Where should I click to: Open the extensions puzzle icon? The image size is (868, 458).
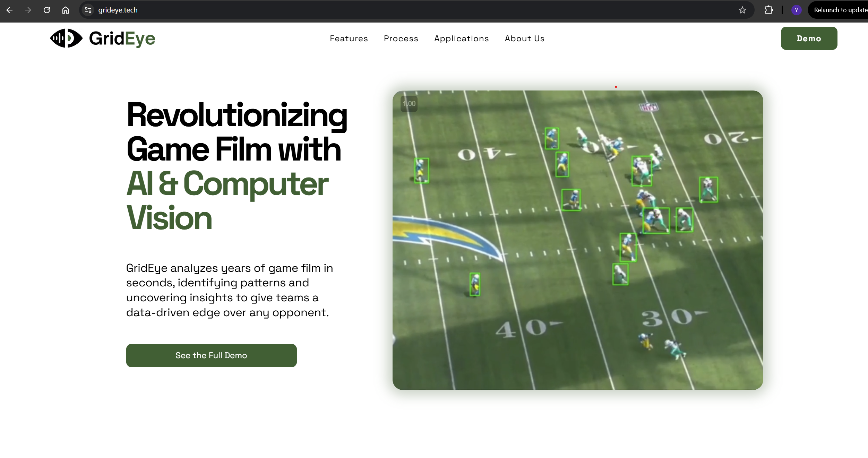click(x=768, y=10)
